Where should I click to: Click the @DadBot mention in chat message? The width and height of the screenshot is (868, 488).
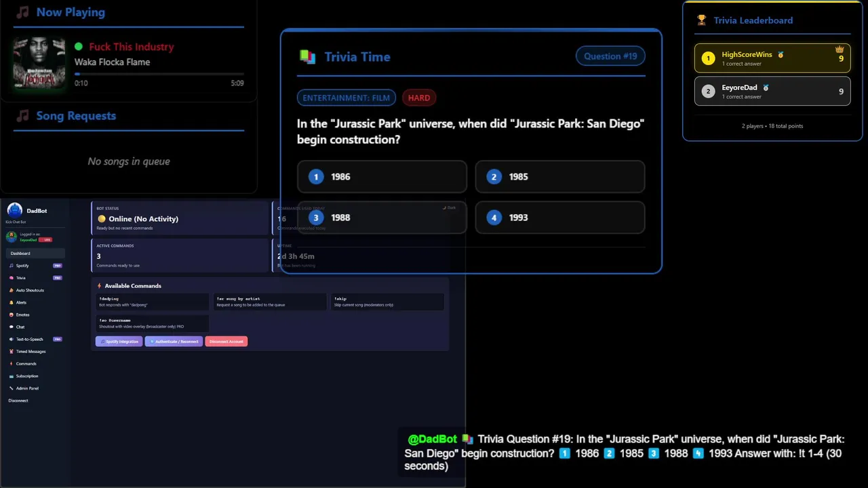pyautogui.click(x=433, y=440)
